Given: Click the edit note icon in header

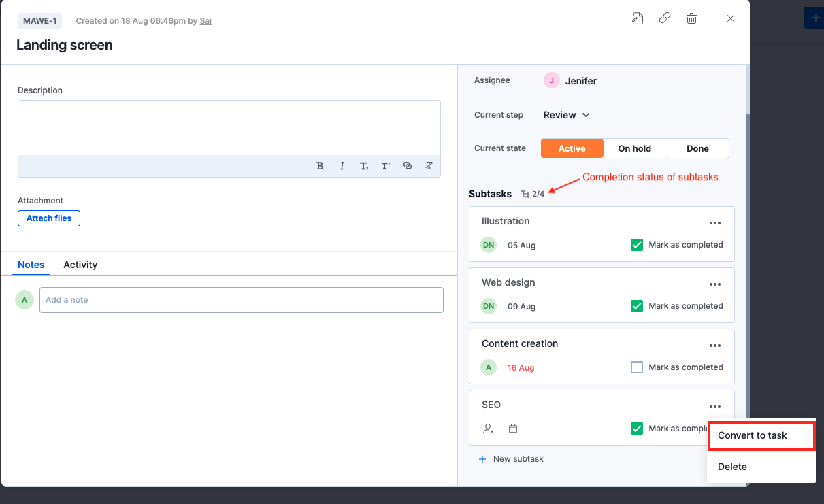Looking at the screenshot, I should 638,18.
